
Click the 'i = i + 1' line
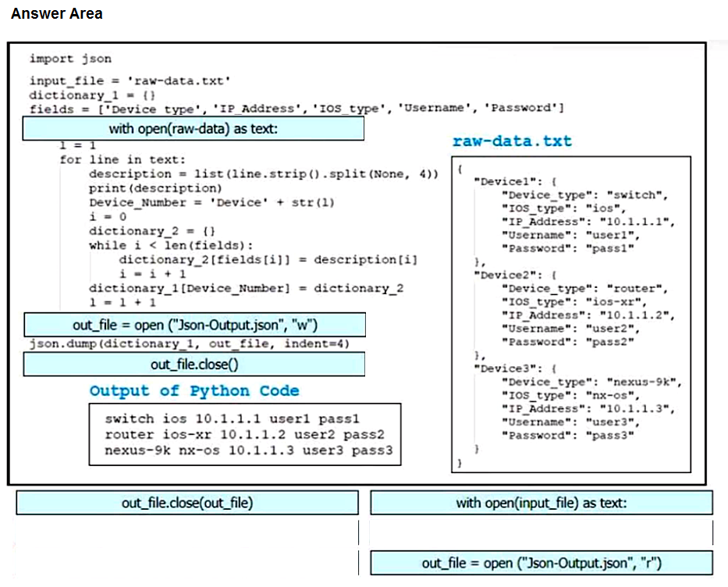tap(152, 274)
